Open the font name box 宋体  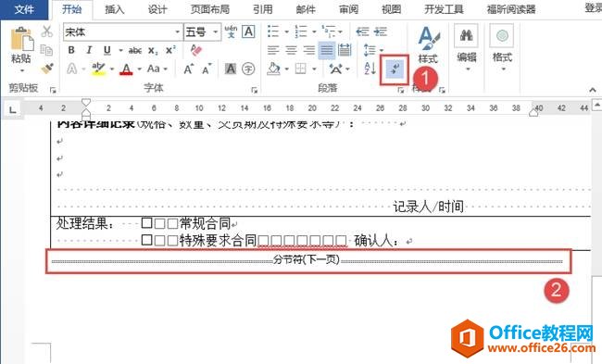coord(122,31)
